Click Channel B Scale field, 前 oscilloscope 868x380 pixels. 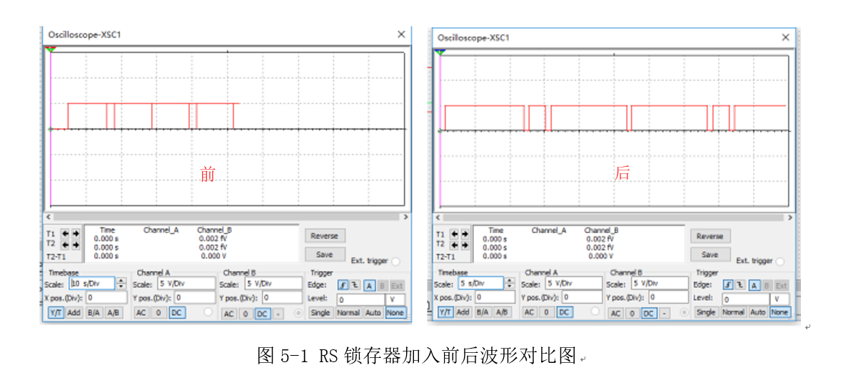click(x=273, y=284)
